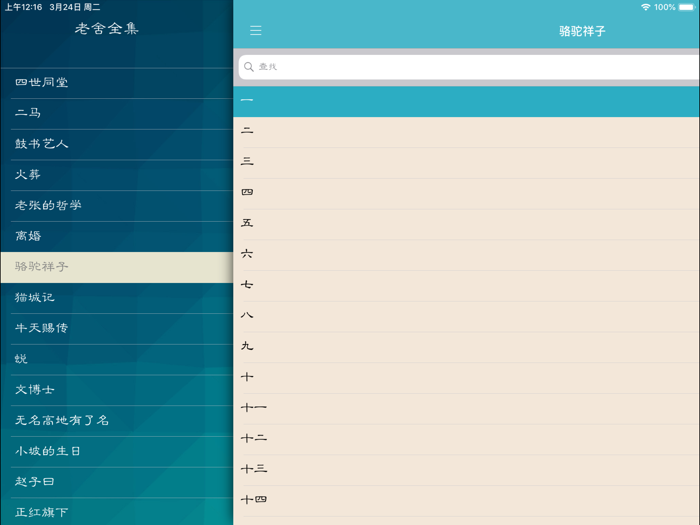This screenshot has height=525, width=700.
Task: Select 小坡的生日 in the book list
Action: pyautogui.click(x=117, y=451)
